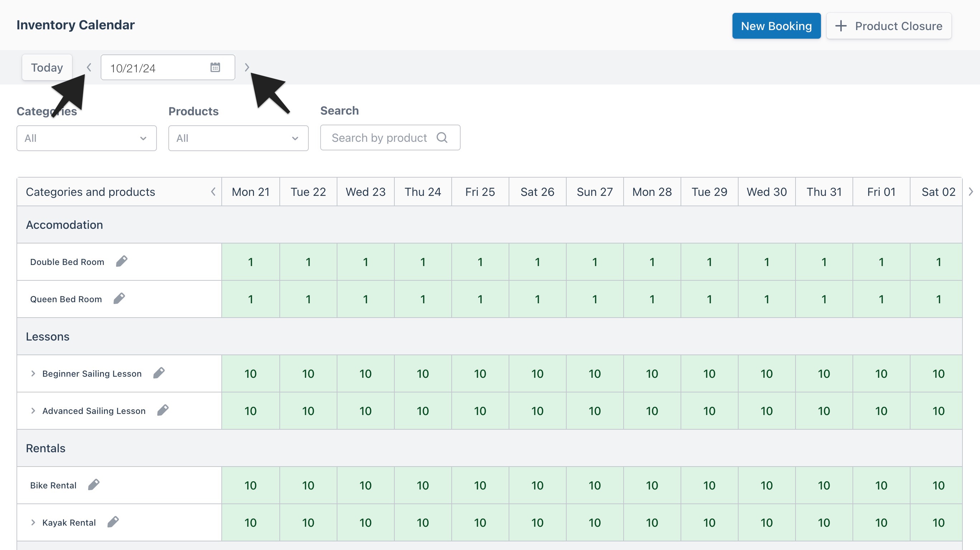Image resolution: width=980 pixels, height=550 pixels.
Task: Expand the Advanced Sailing Lesson row
Action: [33, 411]
